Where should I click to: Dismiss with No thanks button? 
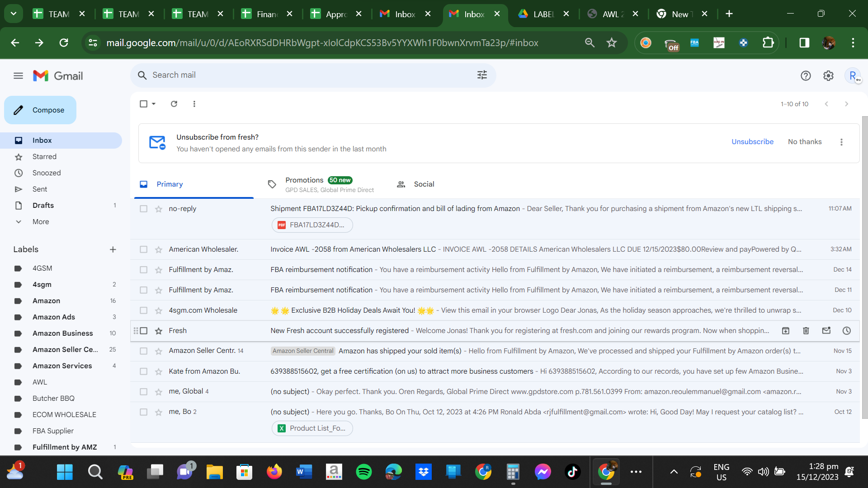pyautogui.click(x=805, y=142)
